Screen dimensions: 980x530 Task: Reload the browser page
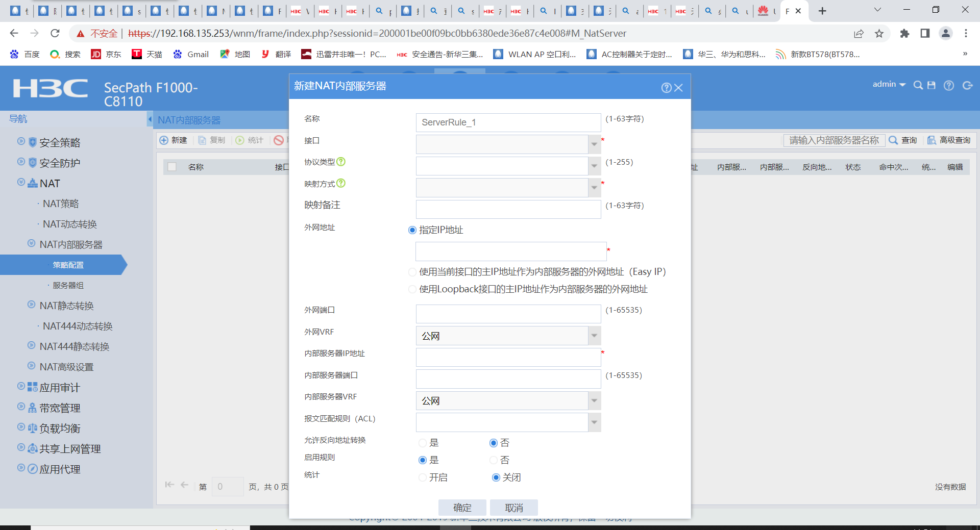55,33
